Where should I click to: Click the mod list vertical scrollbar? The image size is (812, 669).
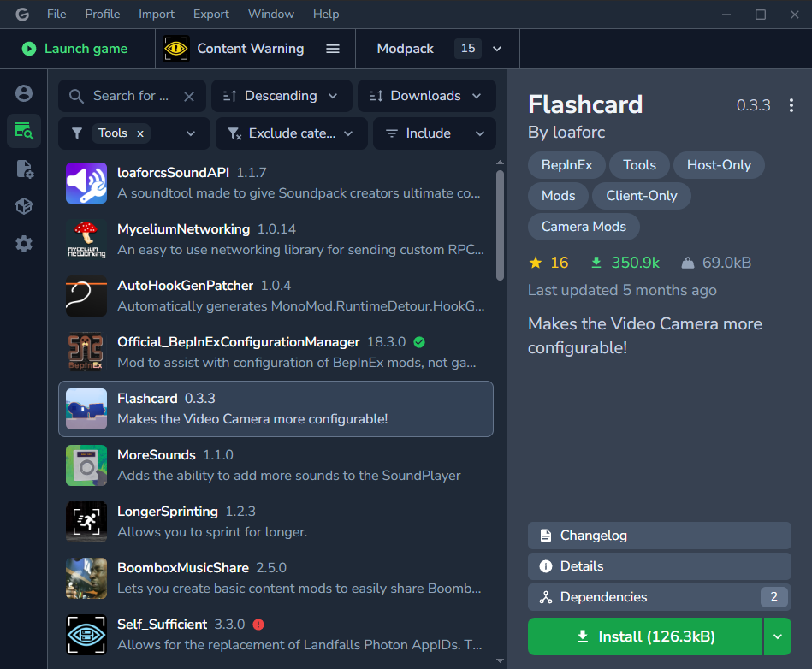click(500, 224)
